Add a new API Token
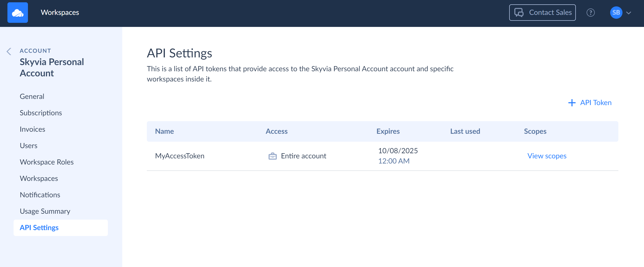644x267 pixels. point(590,103)
